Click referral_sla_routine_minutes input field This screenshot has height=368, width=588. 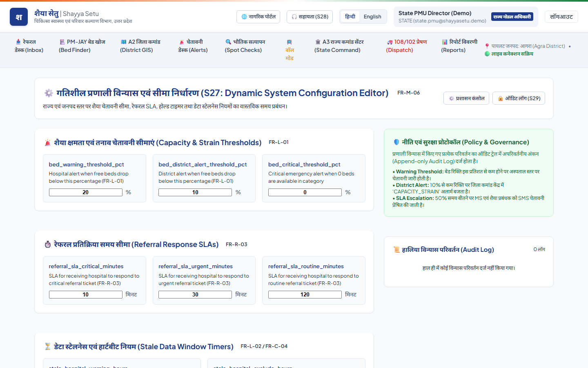tap(305, 294)
